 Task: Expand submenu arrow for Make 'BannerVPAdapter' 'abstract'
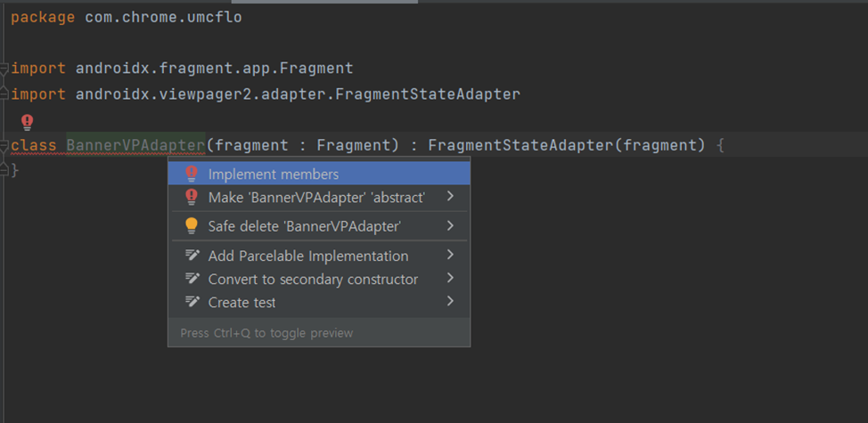(450, 196)
